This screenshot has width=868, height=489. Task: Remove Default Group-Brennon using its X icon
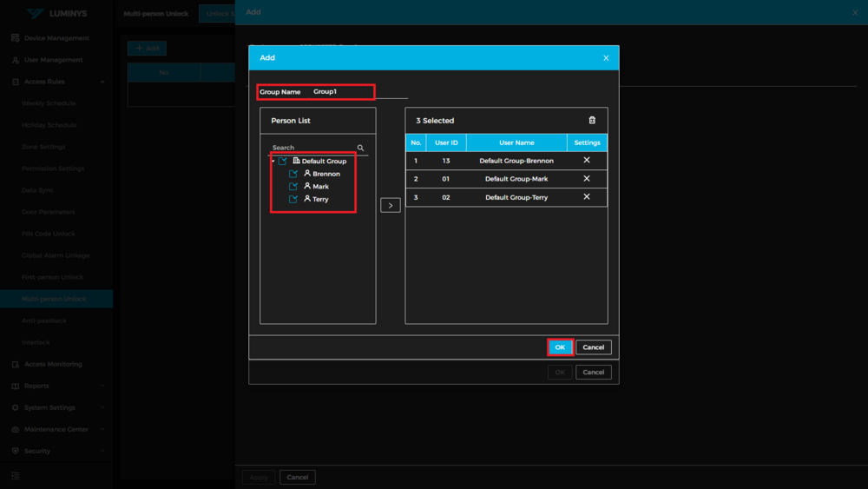pos(587,161)
